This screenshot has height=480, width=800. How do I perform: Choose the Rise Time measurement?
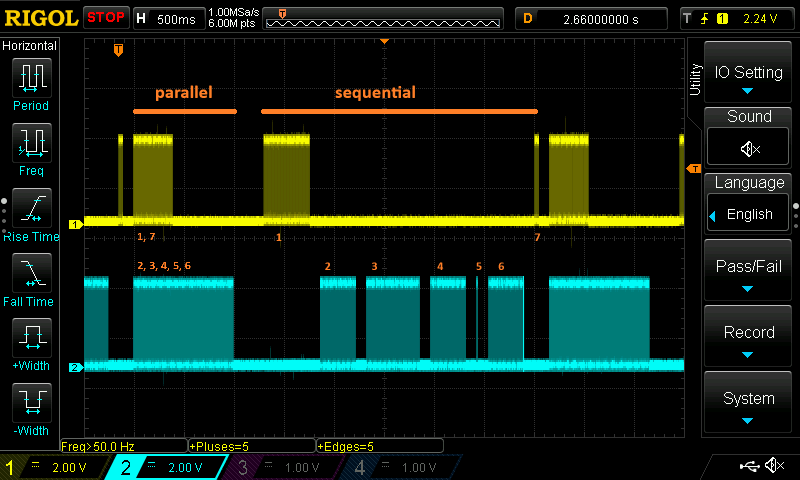click(30, 210)
